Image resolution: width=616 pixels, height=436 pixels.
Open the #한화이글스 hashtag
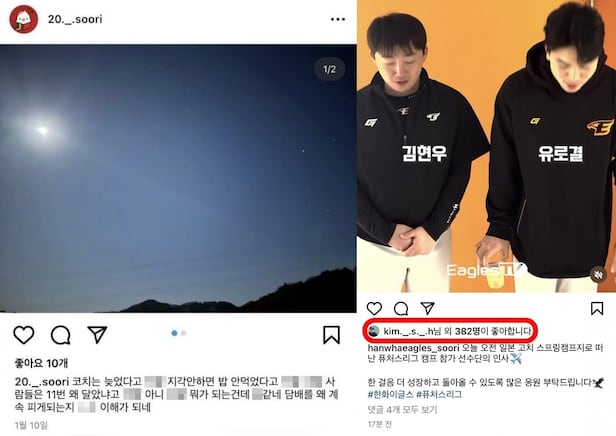tap(390, 394)
